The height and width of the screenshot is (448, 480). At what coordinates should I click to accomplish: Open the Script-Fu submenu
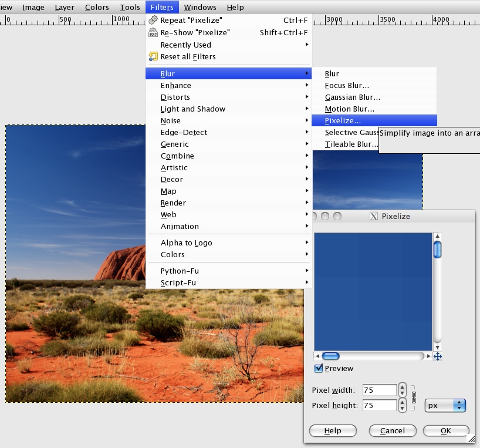229,282
